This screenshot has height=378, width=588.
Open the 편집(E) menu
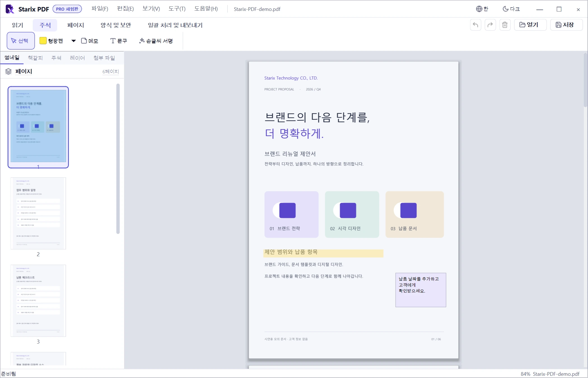tap(125, 9)
